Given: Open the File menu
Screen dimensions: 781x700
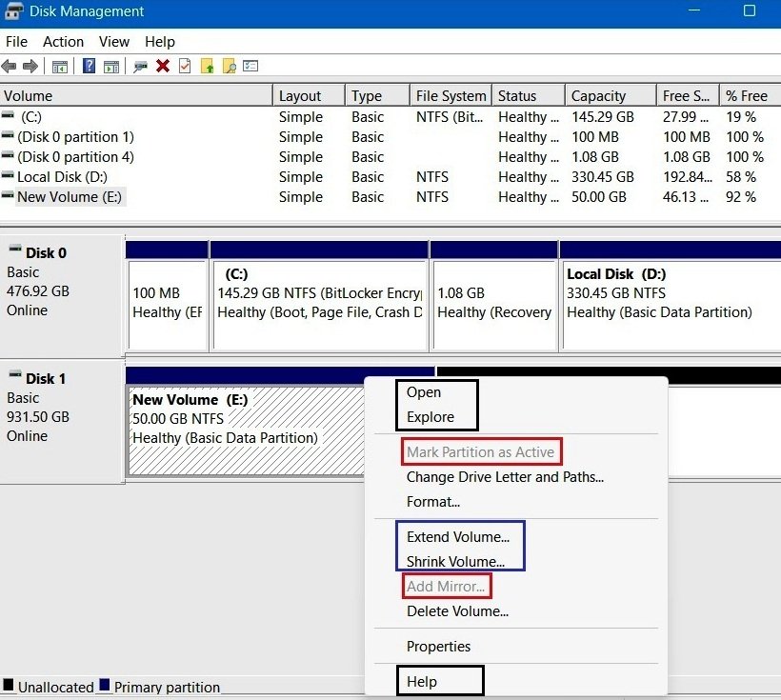Looking at the screenshot, I should pos(16,42).
